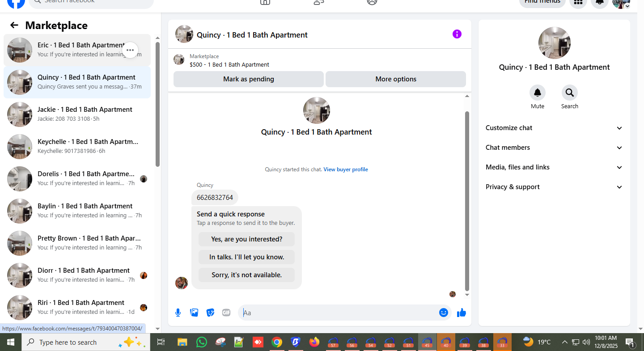Click the Find friends button
The image size is (644, 351).
coord(542,2)
